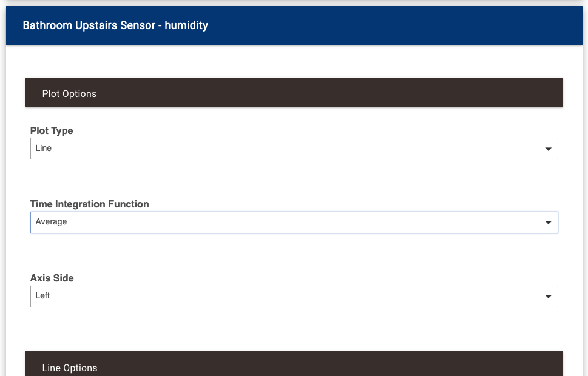Click the blue title bar background
Viewport: 588px width, 376px height.
click(394, 25)
